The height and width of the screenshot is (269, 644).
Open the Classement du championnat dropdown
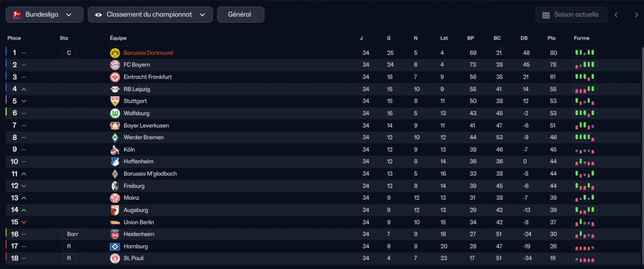tap(150, 15)
